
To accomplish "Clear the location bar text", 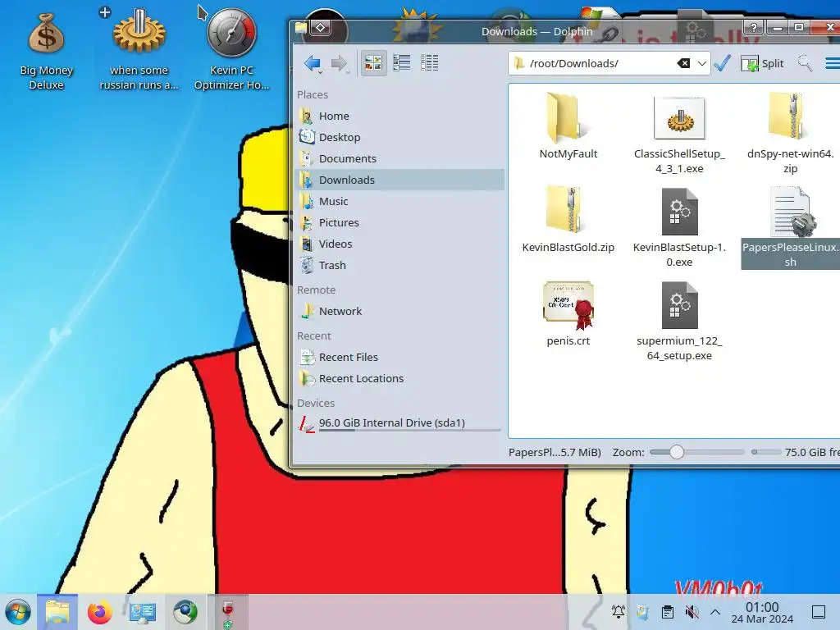I will 683,63.
